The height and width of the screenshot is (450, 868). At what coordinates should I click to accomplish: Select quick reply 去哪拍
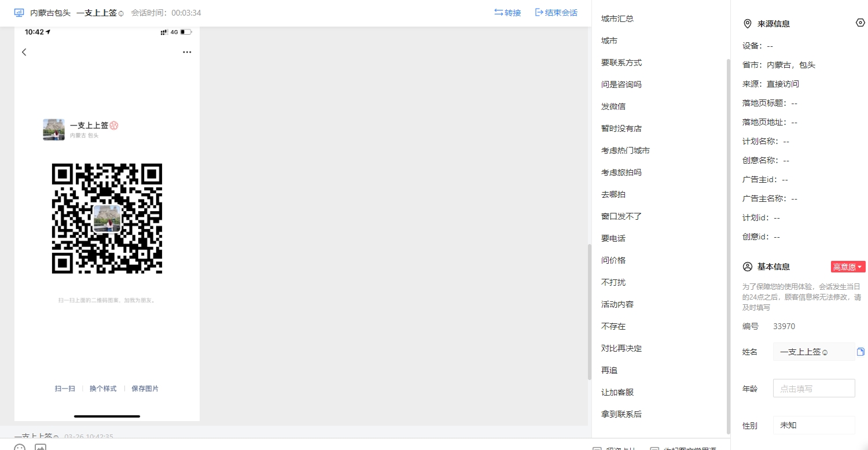(613, 194)
